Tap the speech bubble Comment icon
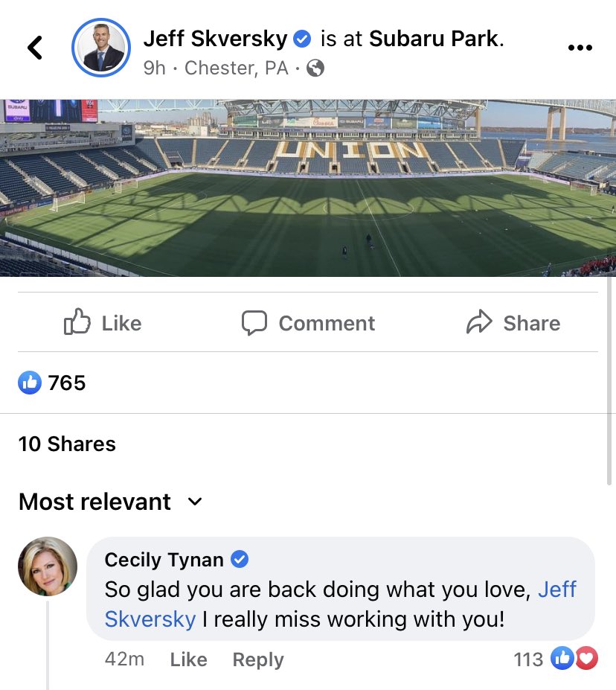Viewport: 616px width, 690px height. (254, 322)
